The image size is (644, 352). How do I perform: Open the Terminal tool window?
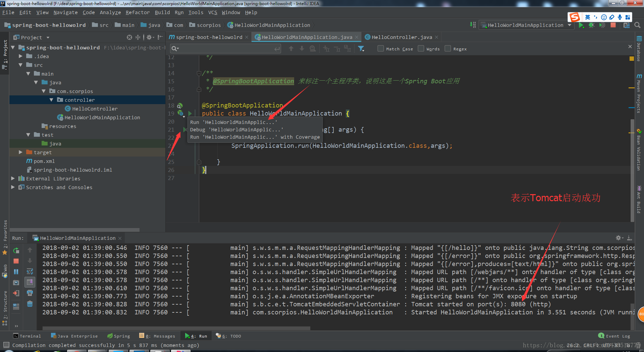[27, 336]
